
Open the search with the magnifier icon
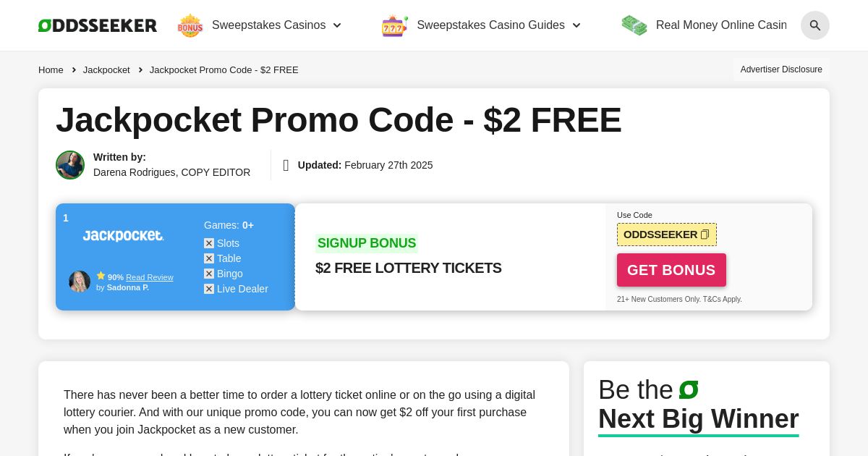click(x=815, y=25)
